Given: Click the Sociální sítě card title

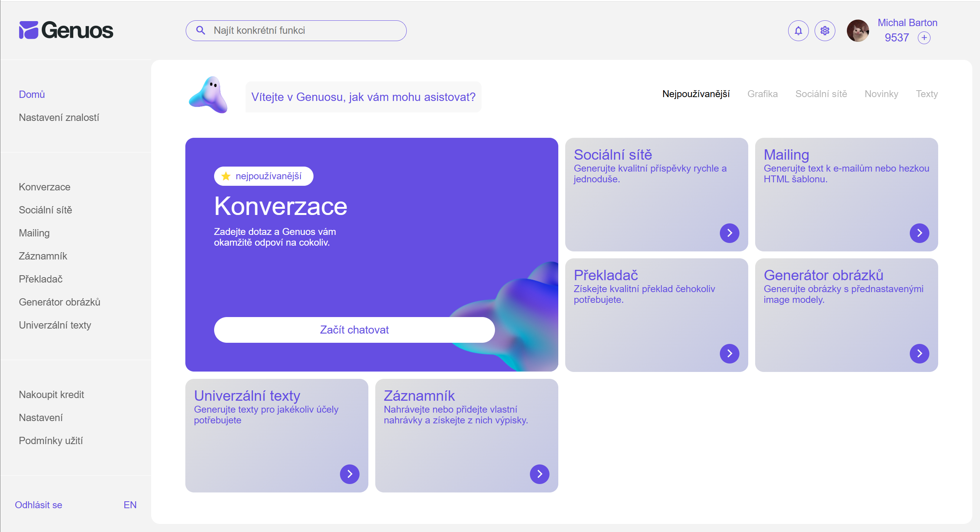Looking at the screenshot, I should [613, 155].
